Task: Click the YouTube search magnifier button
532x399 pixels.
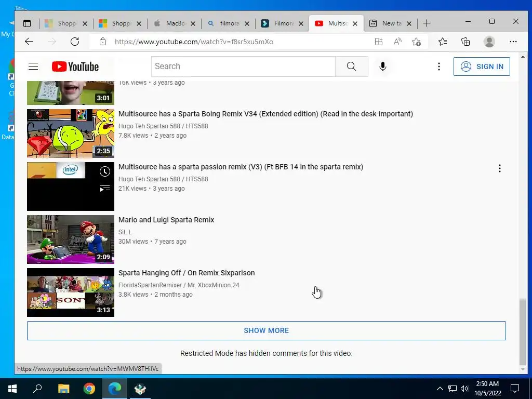Action: 352,66
